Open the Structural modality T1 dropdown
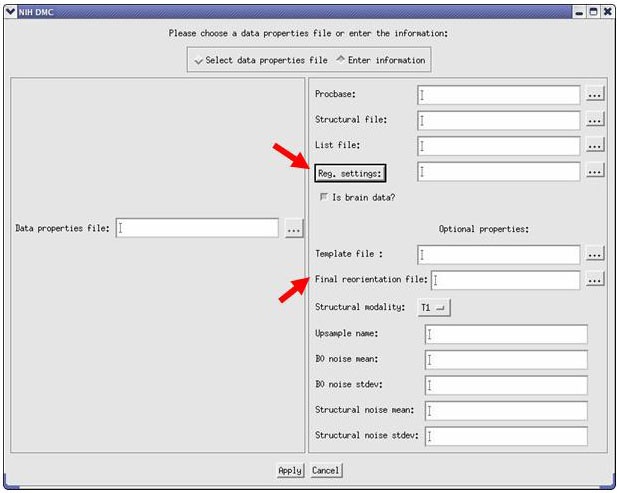 [434, 308]
